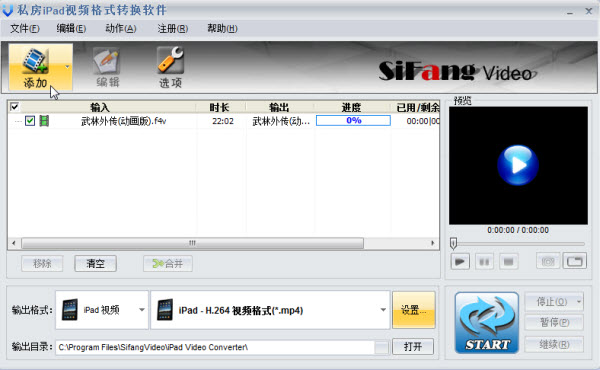
Task: Click the yellow 设置 (Settings) button
Action: point(414,310)
